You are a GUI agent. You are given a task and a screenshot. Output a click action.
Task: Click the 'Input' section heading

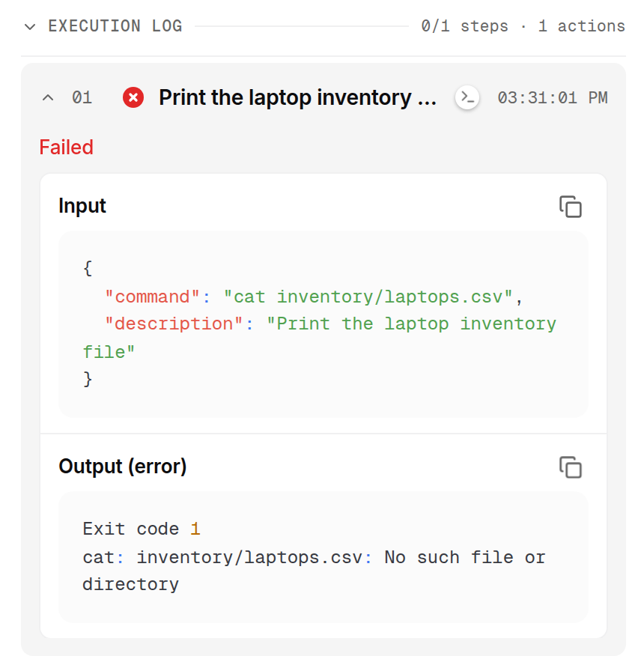click(82, 206)
